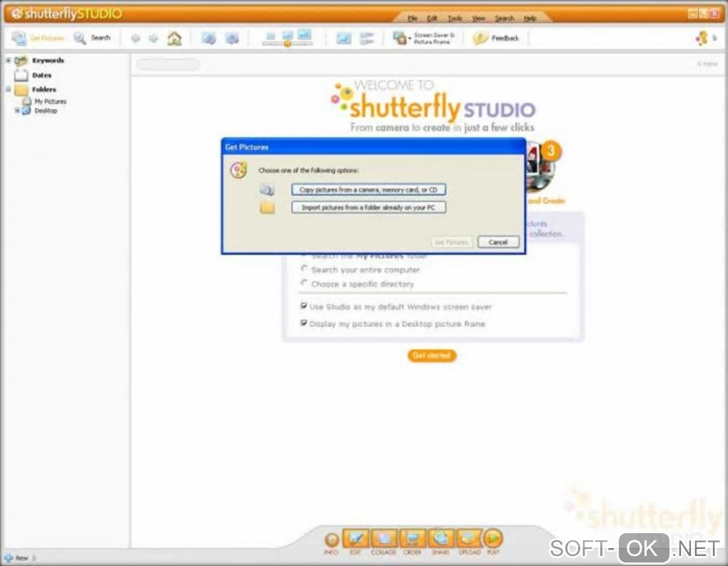The height and width of the screenshot is (566, 728).
Task: Cancel the Get Pictures dialog
Action: 498,242
